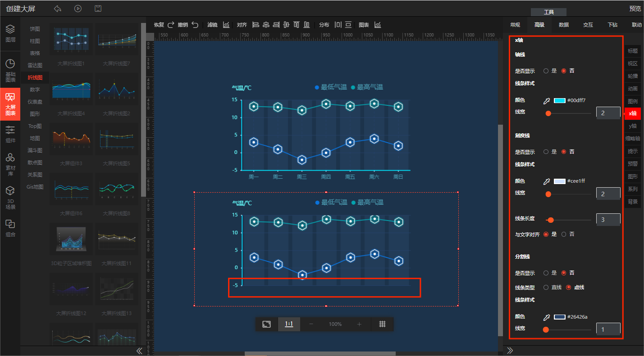Open the y轴 settings section

[633, 126]
